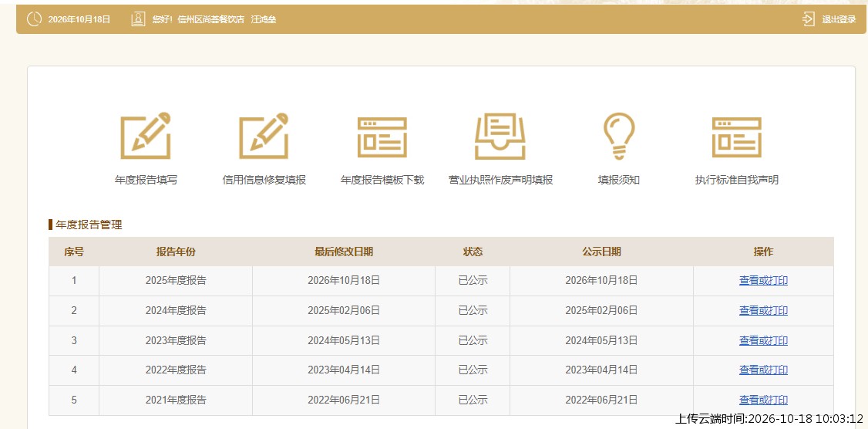Click publication date 2022年06月21日

tap(601, 400)
